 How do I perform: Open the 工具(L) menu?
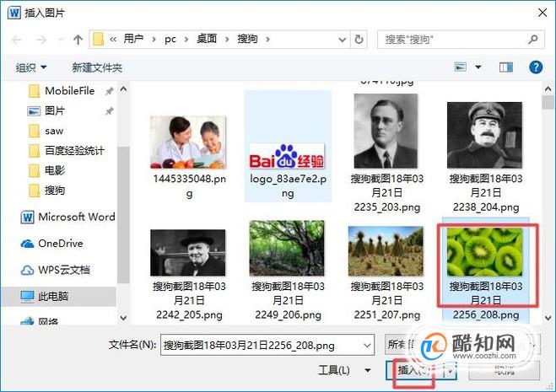pos(344,370)
